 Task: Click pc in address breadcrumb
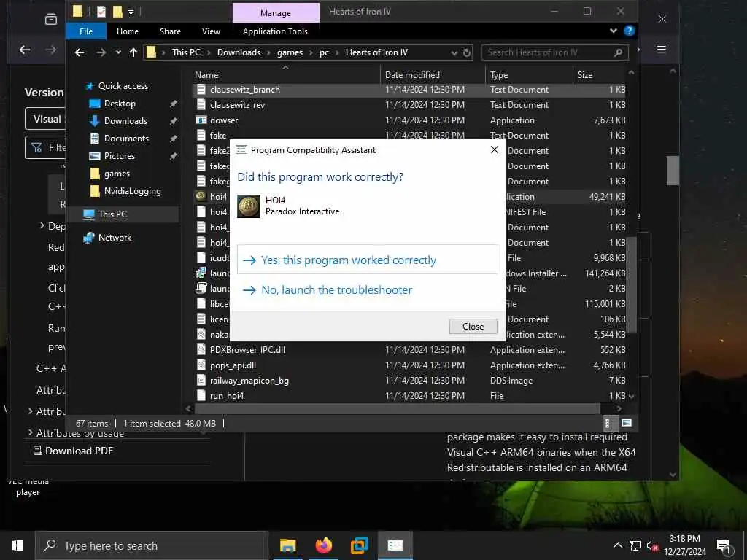pos(324,52)
